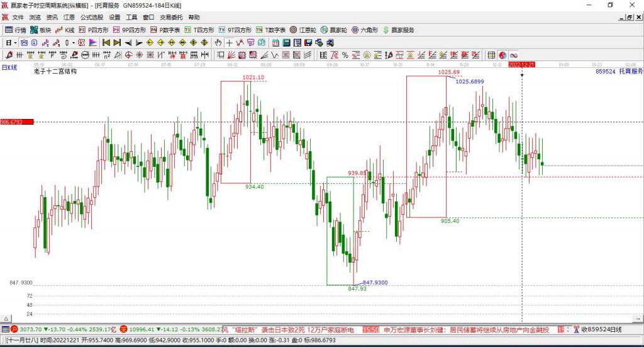Click the last yellow diamond arrow icon
This screenshot has height=347, width=644.
pyautogui.click(x=204, y=42)
